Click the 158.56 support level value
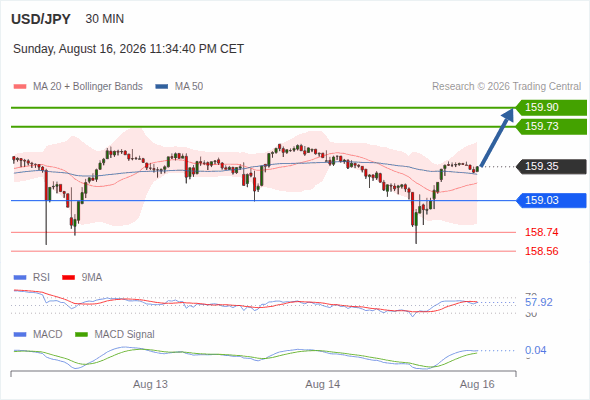The height and width of the screenshot is (400, 590). (541, 251)
